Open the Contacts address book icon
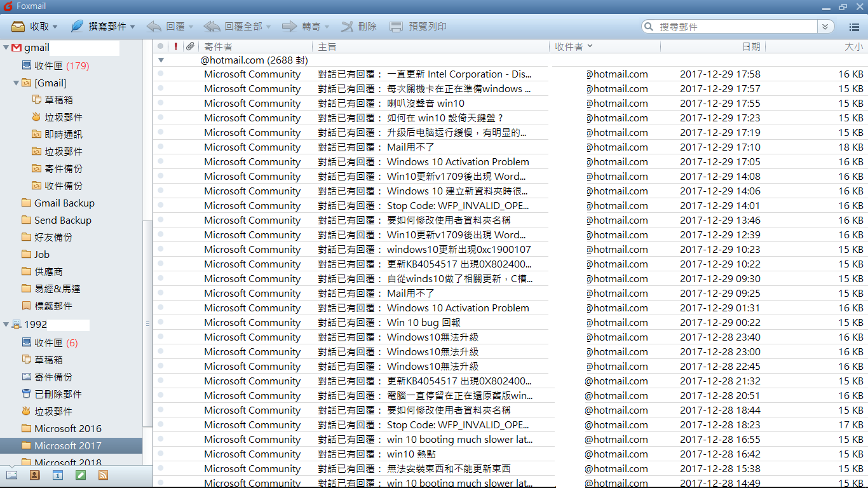Image resolution: width=868 pixels, height=488 pixels. point(34,475)
